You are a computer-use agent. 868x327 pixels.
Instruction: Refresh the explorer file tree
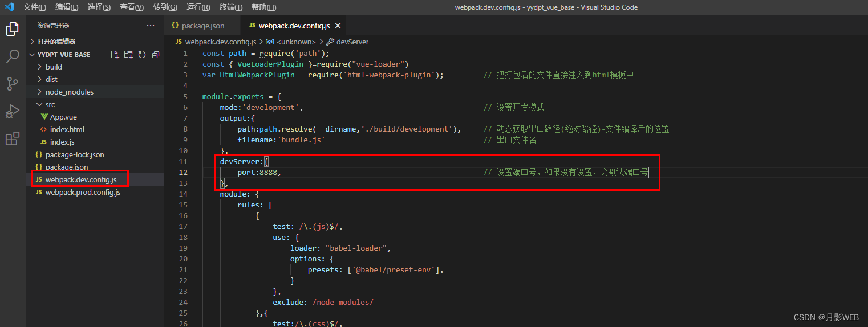coord(141,55)
